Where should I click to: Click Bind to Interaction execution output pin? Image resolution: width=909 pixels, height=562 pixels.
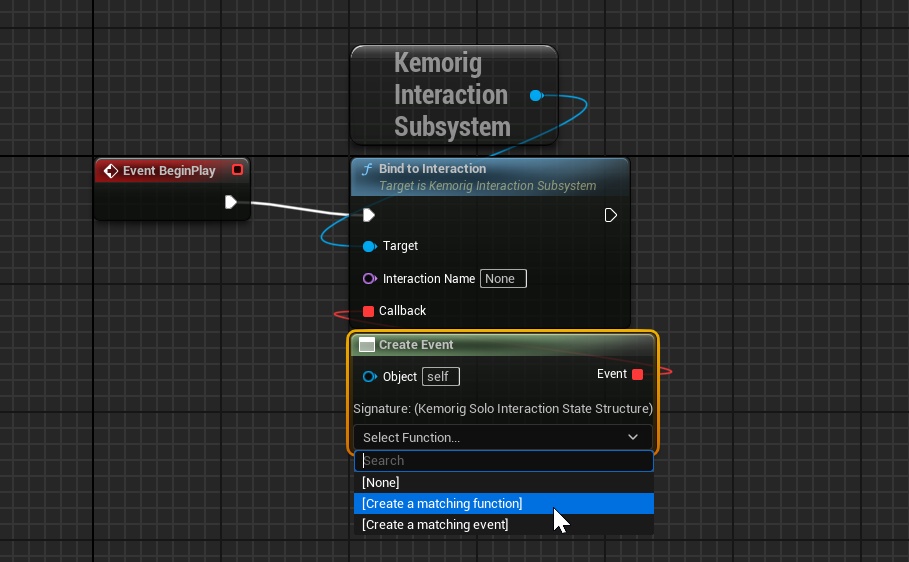(611, 215)
